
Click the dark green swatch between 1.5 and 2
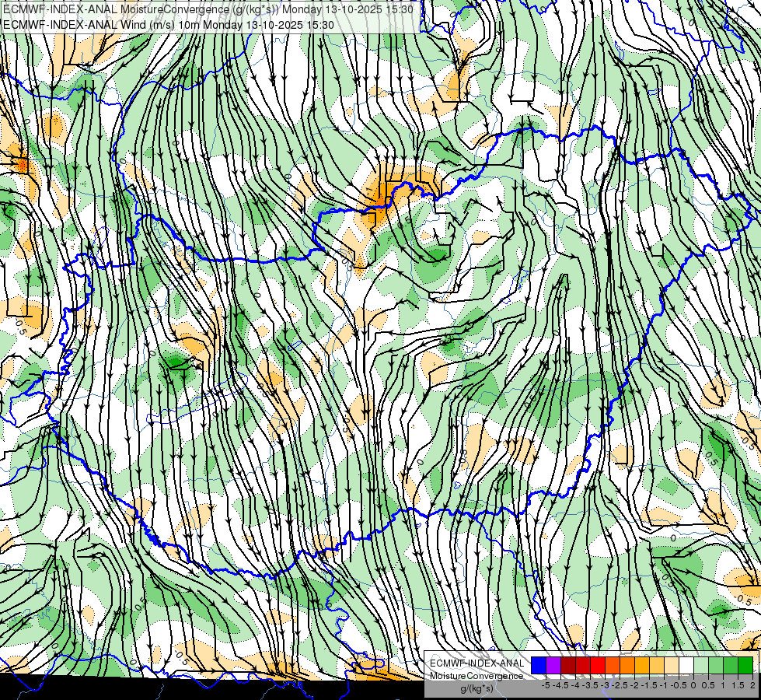click(x=745, y=665)
